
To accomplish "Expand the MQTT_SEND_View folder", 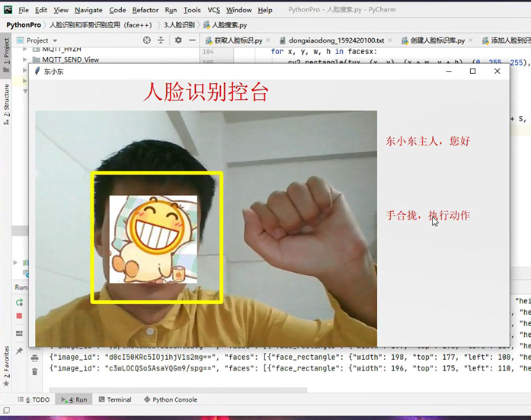I will 24,59.
